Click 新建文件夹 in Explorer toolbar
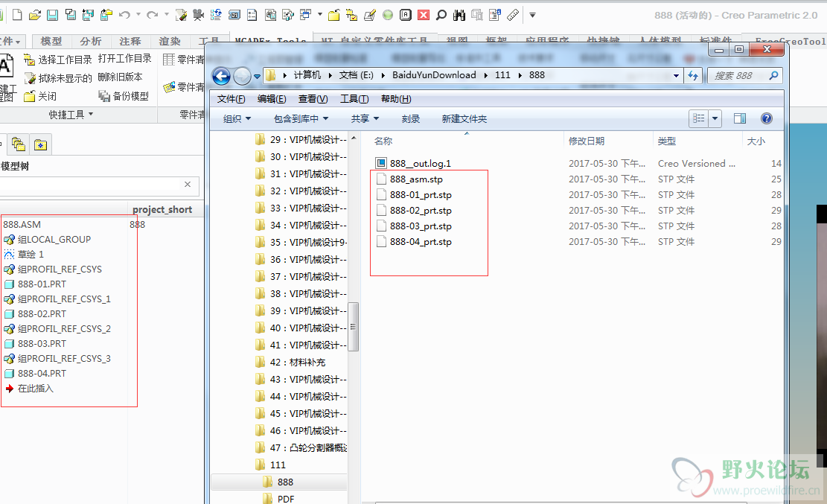 point(464,119)
